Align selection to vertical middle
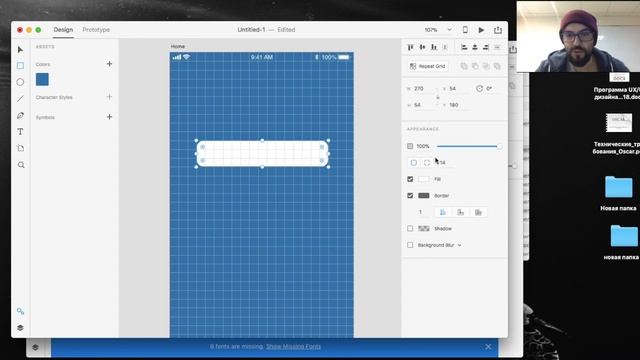 pyautogui.click(x=422, y=47)
